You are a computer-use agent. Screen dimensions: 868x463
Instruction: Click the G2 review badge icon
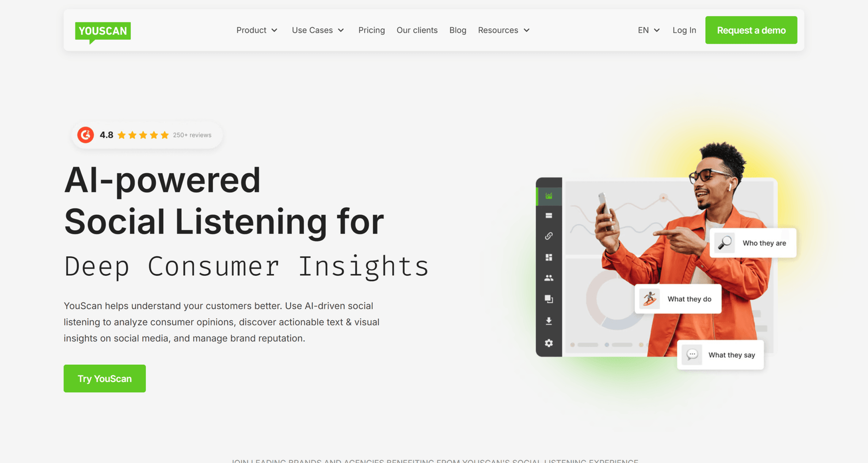(86, 135)
